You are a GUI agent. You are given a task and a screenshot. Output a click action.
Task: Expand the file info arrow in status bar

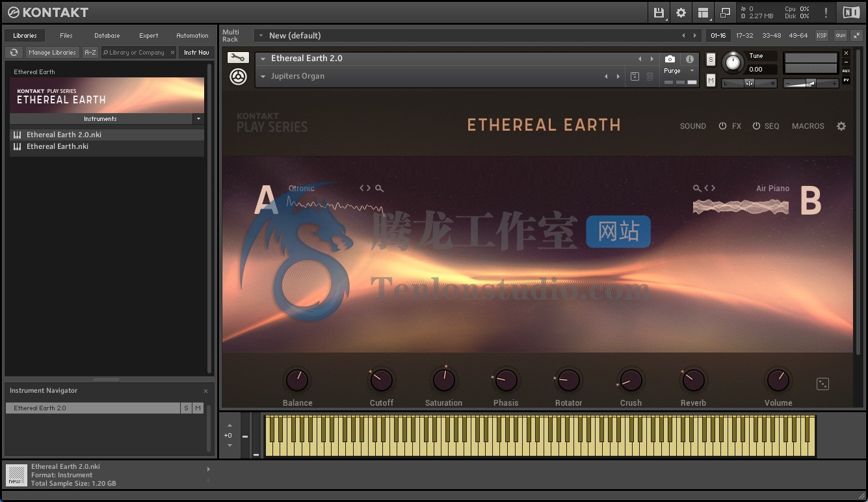[208, 469]
